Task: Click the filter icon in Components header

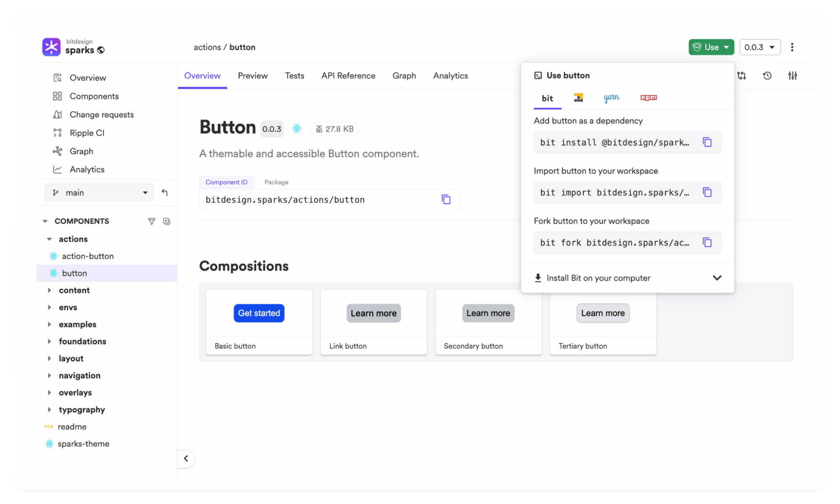Action: pos(152,221)
